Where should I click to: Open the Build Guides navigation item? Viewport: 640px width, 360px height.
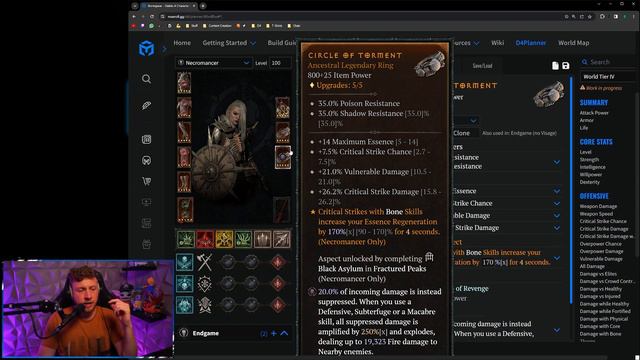(x=282, y=43)
